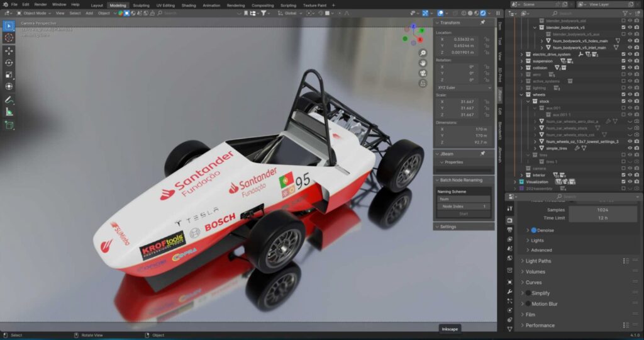Toggle exclude checkbox for electric_drive_system collection
Viewport: 644px width, 340px height.
[x=623, y=54]
